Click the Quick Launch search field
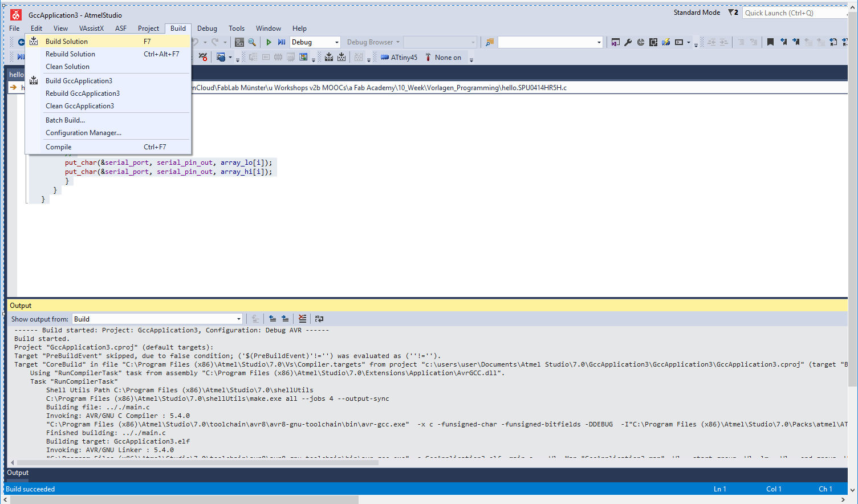Image resolution: width=858 pixels, height=504 pixels. click(795, 13)
